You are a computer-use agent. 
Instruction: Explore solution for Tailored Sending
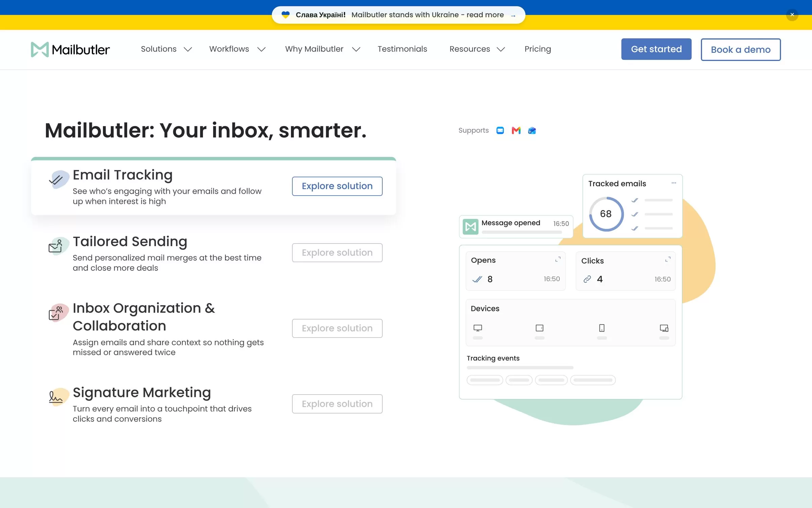click(337, 253)
